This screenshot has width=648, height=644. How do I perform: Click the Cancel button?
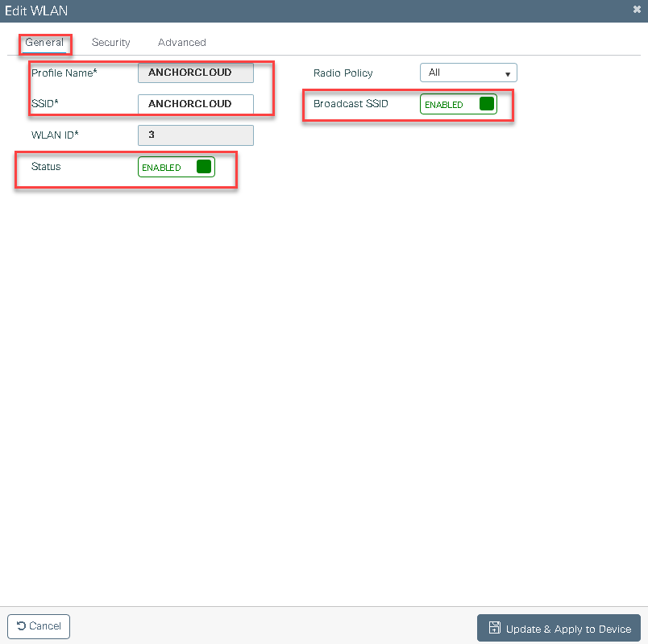pos(39,625)
